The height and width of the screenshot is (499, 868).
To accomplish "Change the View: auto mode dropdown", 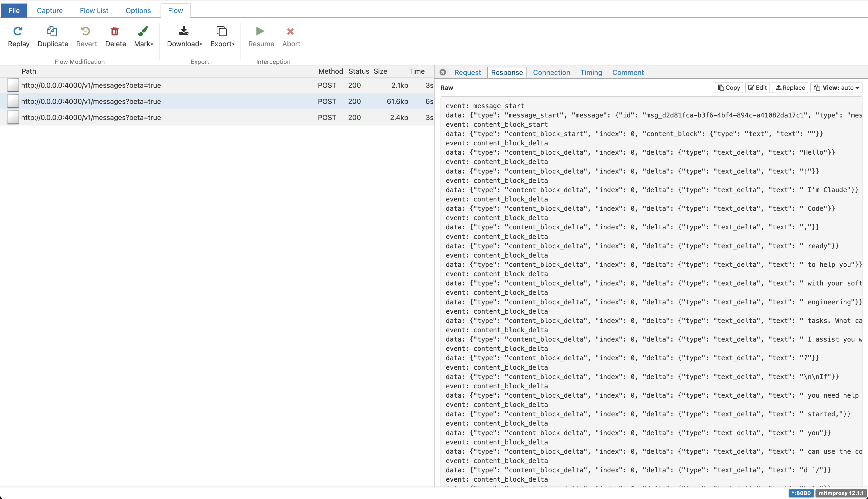I will click(836, 88).
